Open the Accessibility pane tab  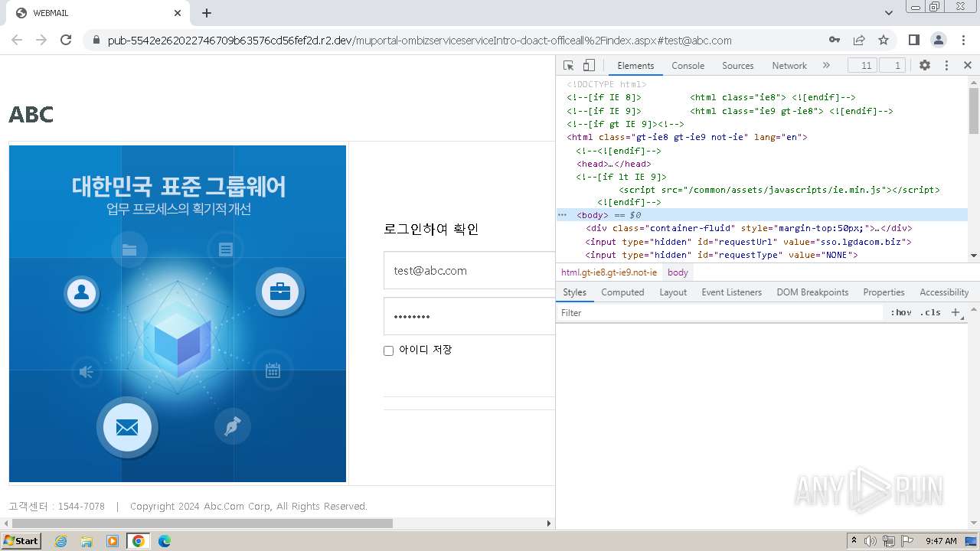click(x=944, y=292)
